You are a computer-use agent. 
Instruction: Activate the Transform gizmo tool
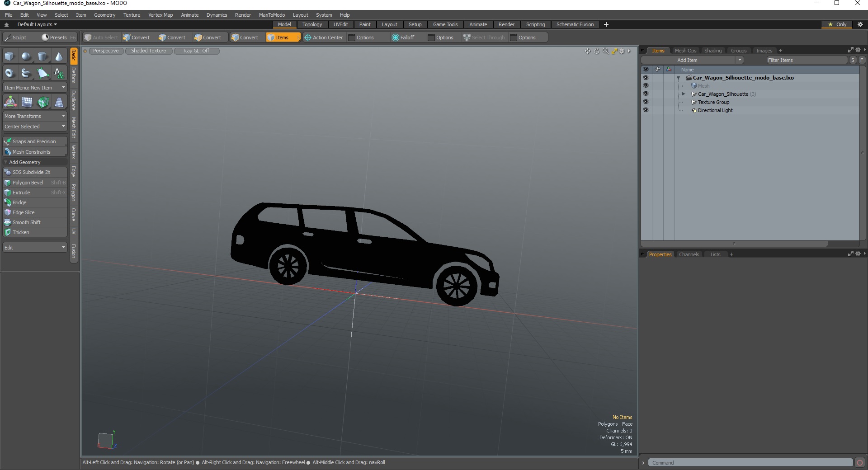pos(10,102)
